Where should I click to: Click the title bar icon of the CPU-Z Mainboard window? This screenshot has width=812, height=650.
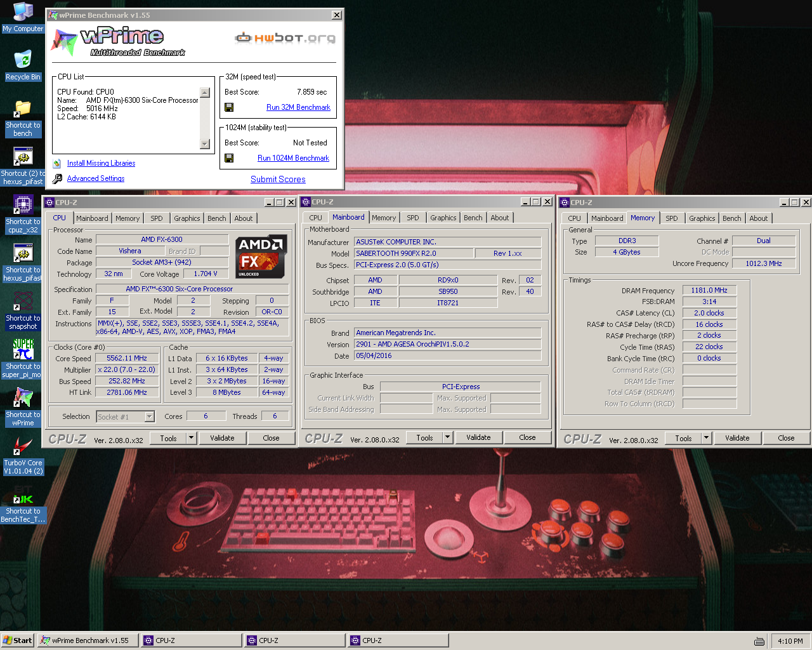coord(305,202)
